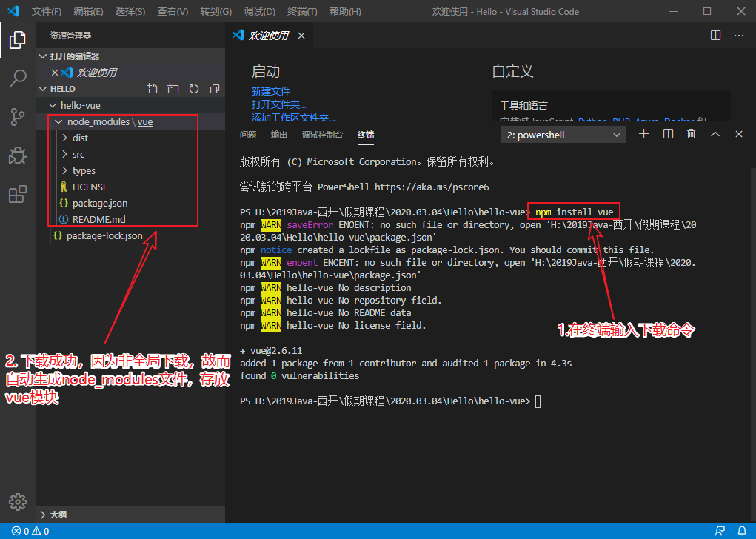The width and height of the screenshot is (756, 539).
Task: Click the terminal prompt cursor
Action: [x=538, y=401]
